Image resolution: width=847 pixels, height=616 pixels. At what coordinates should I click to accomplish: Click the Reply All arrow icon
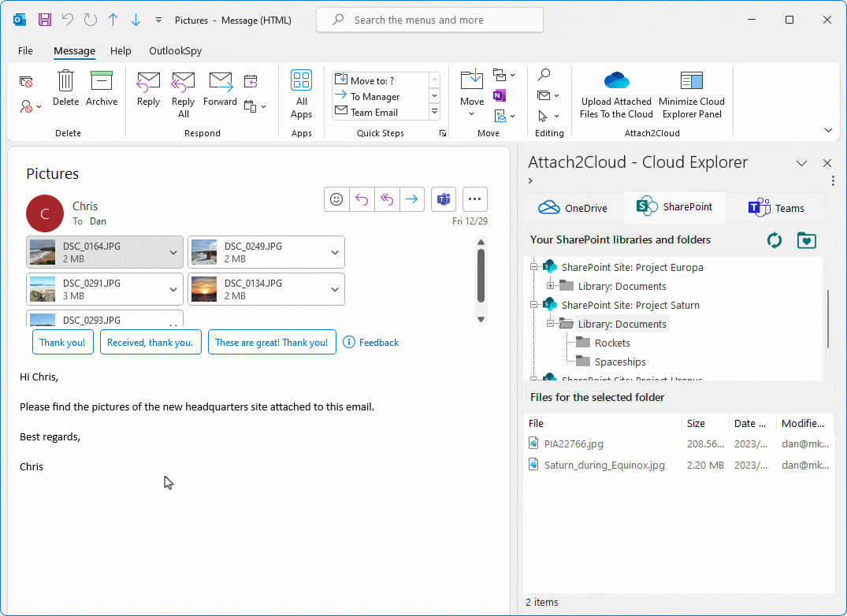coord(387,199)
